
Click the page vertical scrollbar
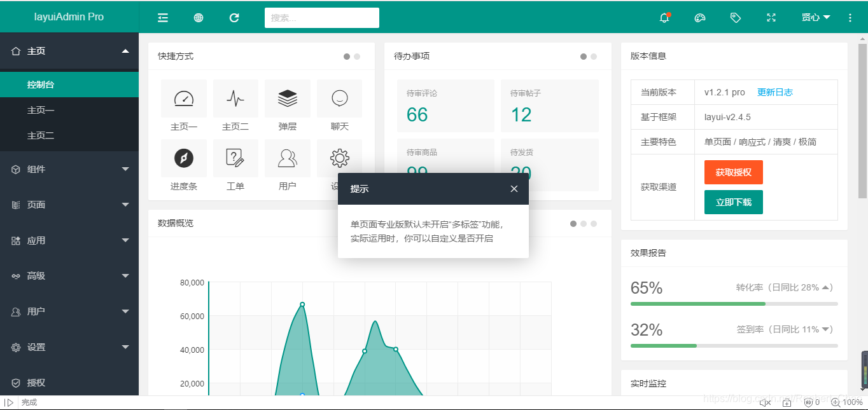click(x=863, y=121)
